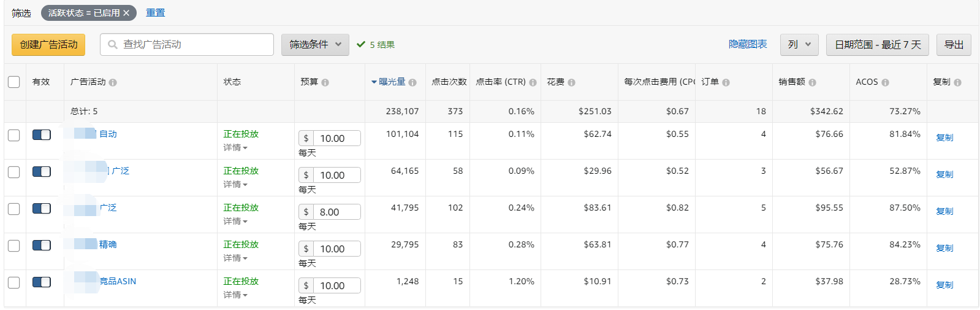The width and height of the screenshot is (980, 310).
Task: Open the 自动 campaign link
Action: [x=108, y=134]
